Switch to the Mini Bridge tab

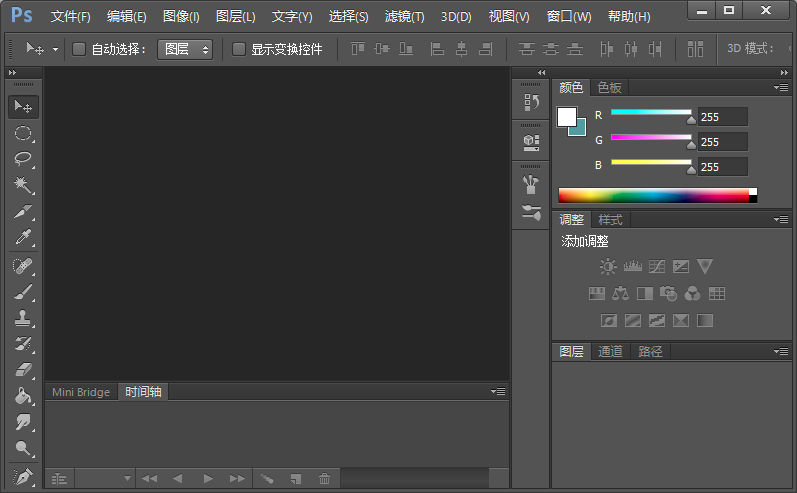click(81, 392)
